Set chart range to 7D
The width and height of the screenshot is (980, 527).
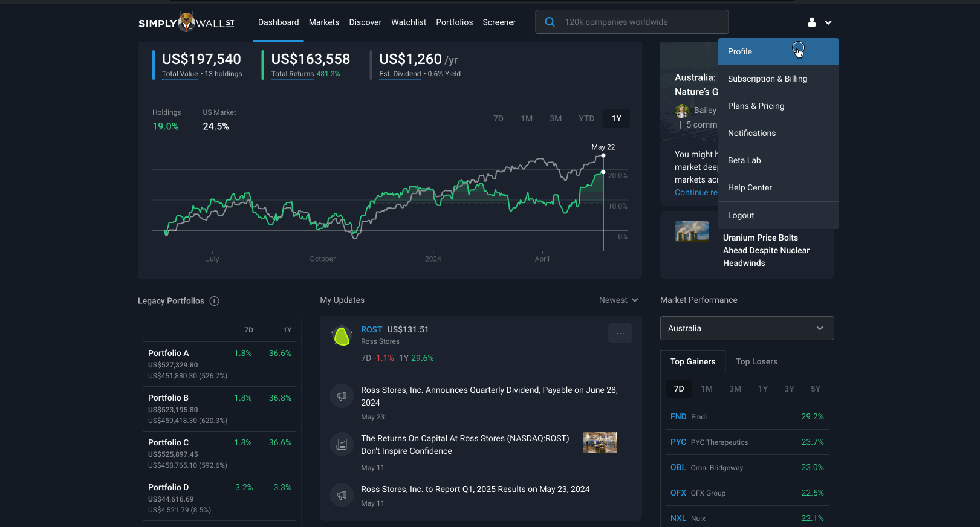click(x=498, y=118)
